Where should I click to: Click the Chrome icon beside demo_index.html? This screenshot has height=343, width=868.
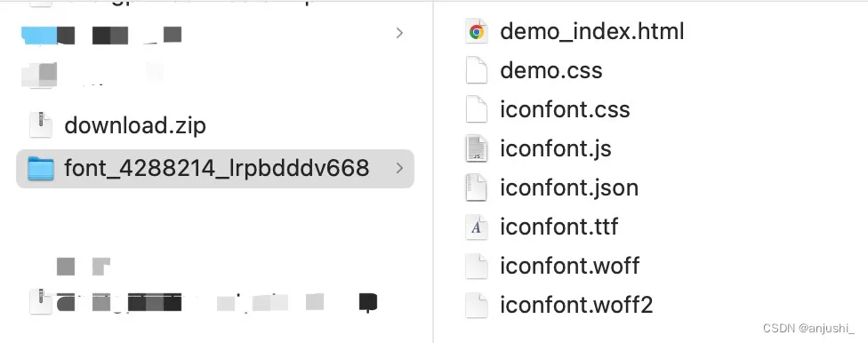coord(477,31)
